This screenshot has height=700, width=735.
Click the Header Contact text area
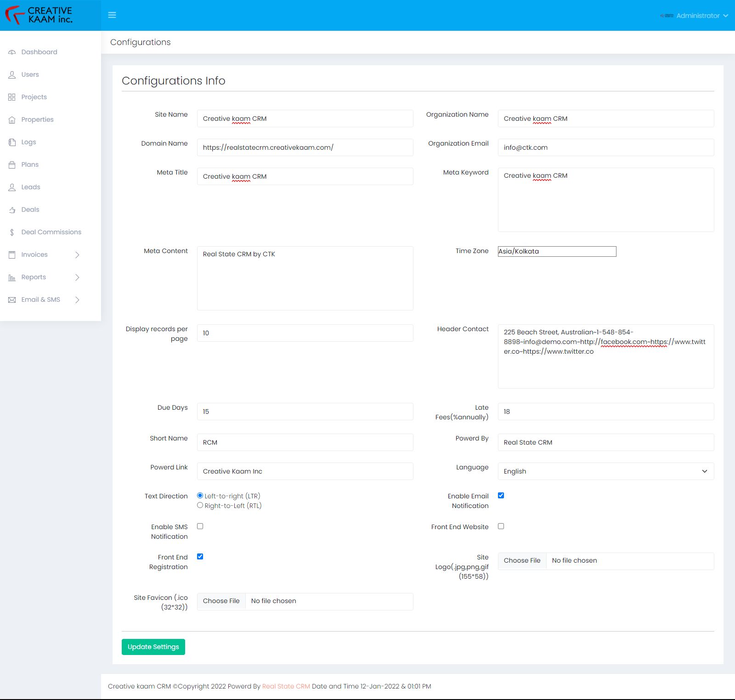point(606,356)
